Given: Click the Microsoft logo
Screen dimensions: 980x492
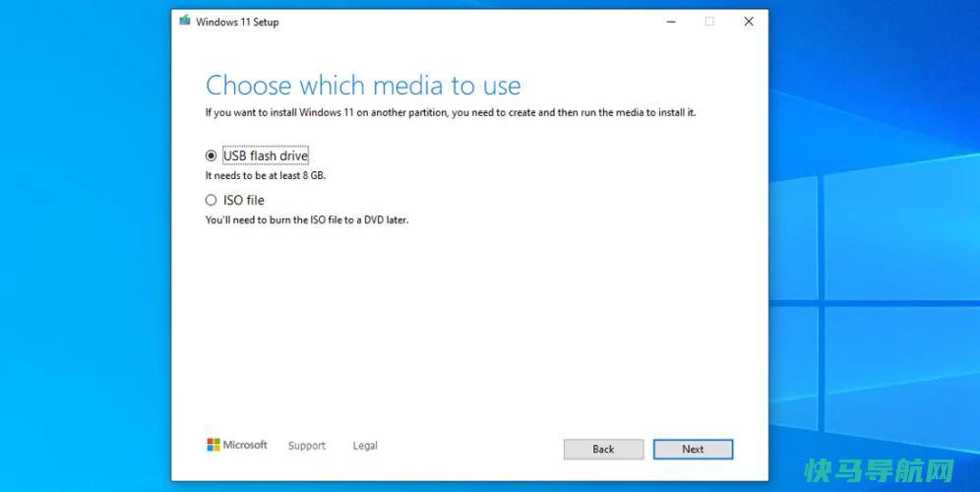Looking at the screenshot, I should coord(237,445).
